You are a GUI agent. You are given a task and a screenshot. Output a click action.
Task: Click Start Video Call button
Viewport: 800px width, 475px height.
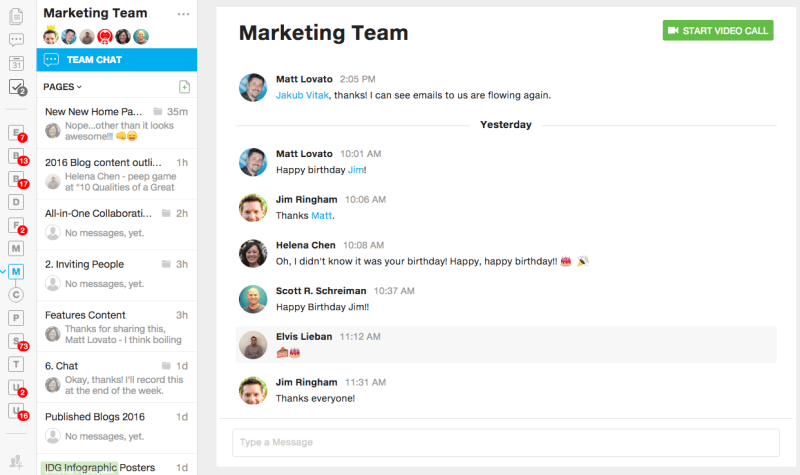(717, 30)
